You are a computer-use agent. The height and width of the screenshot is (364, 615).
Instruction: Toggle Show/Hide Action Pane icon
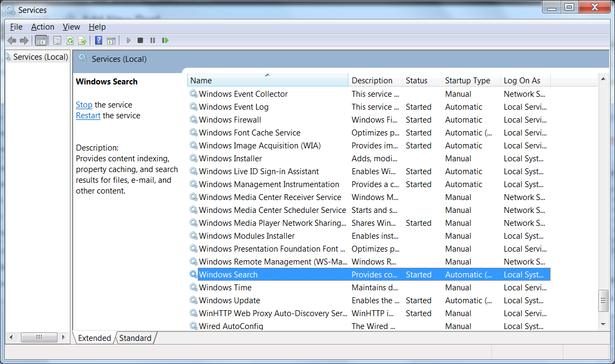(x=111, y=40)
